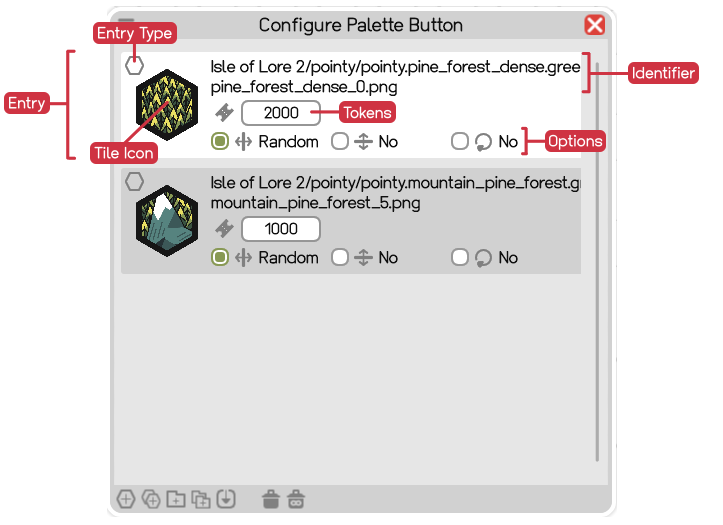Click the import download arrow icon

[226, 499]
